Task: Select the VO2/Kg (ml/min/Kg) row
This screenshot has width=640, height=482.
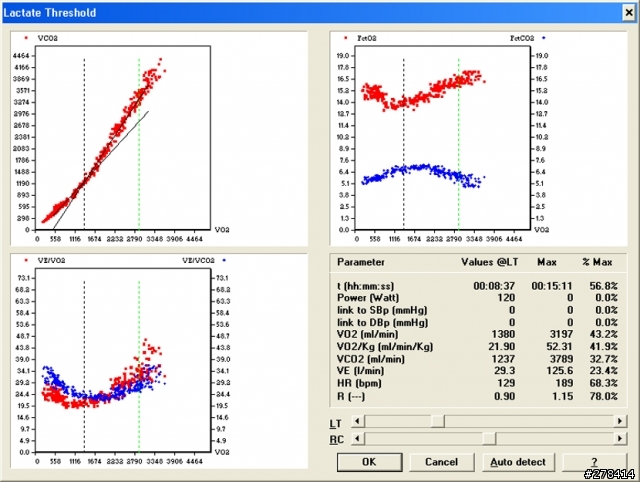Action: (478, 347)
